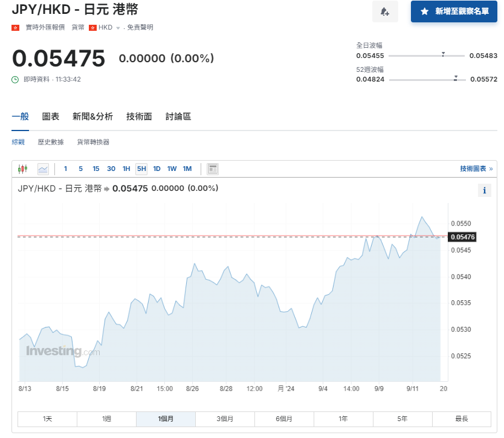Open the chart information "i" icon
The image size is (504, 438).
coord(484,190)
